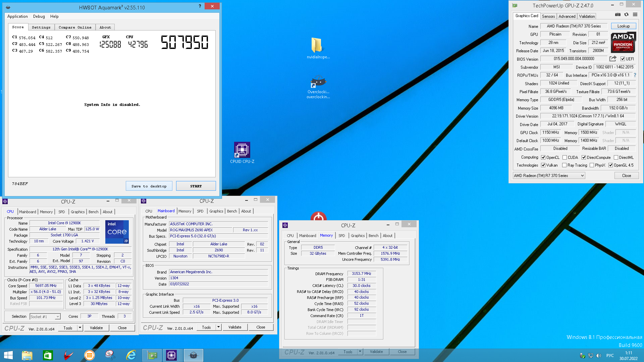Click the Save to desktop button
This screenshot has height=362, width=644.
pos(149,186)
